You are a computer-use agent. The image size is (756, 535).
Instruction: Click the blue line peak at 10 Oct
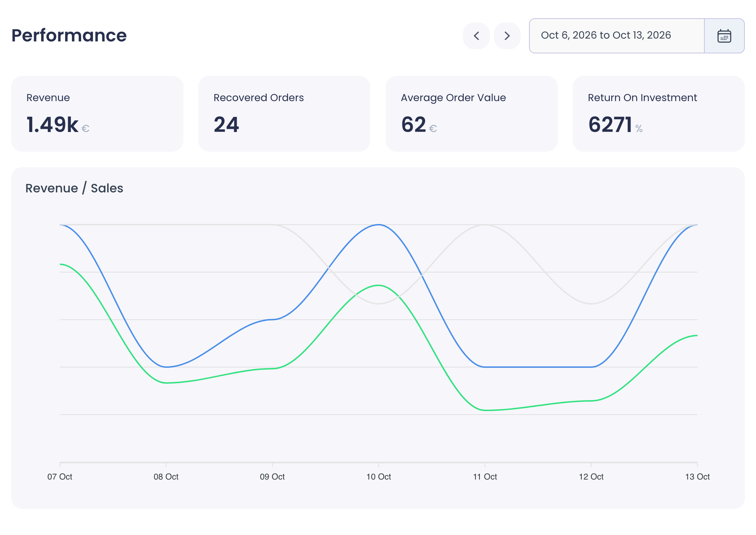[x=379, y=225]
